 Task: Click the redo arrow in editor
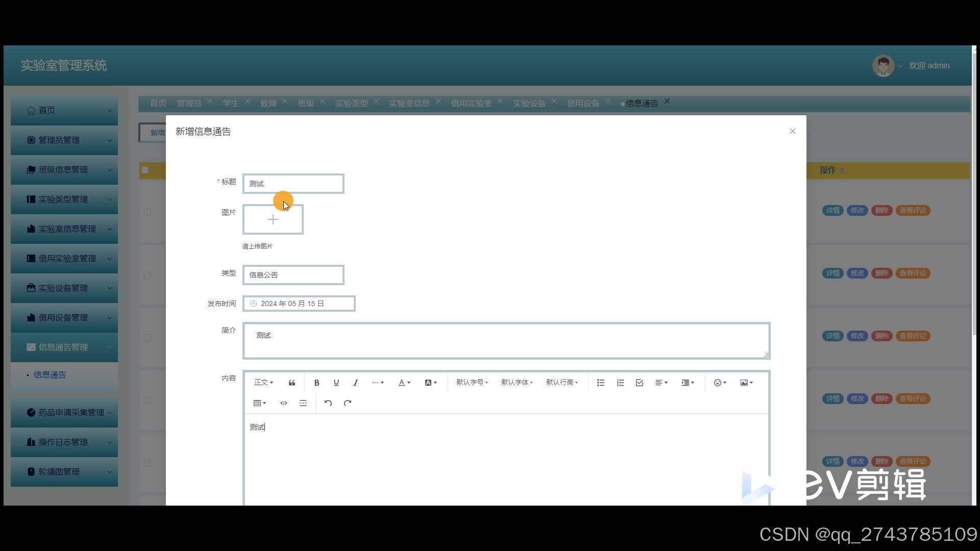[348, 403]
